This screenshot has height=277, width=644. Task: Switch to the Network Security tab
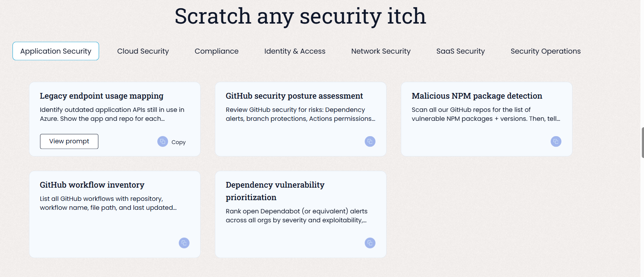point(381,51)
